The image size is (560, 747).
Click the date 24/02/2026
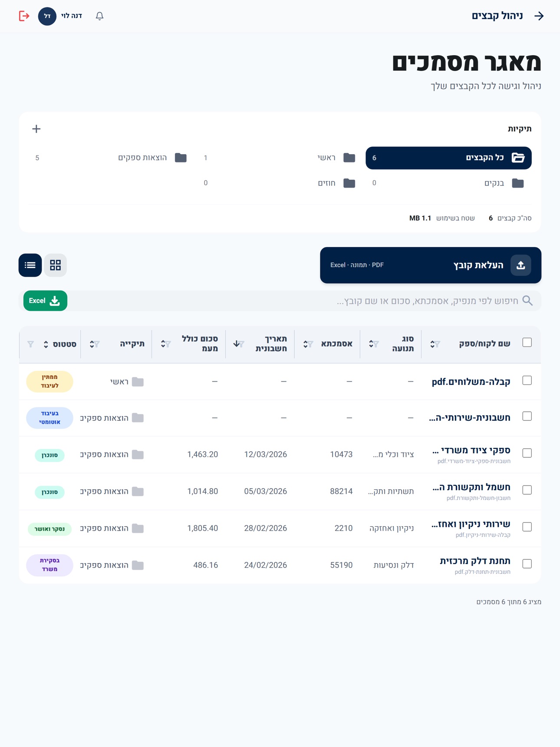point(266,565)
